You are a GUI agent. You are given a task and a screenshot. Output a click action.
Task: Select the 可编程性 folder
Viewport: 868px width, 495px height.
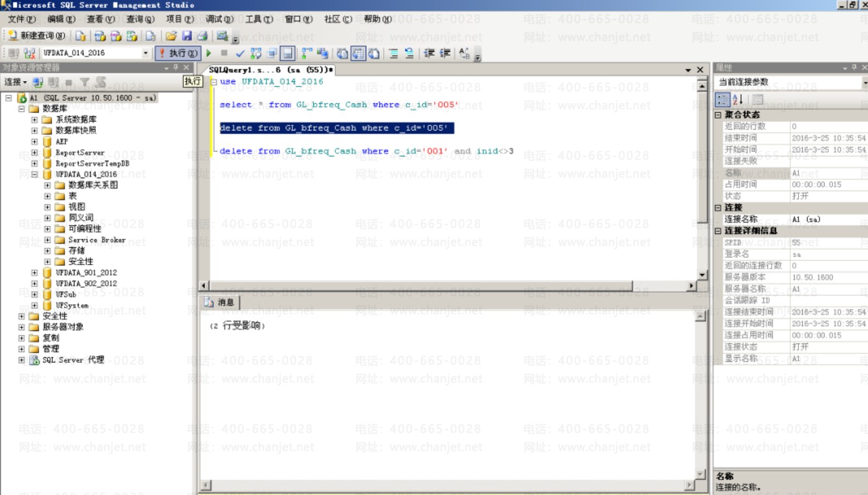click(x=85, y=229)
